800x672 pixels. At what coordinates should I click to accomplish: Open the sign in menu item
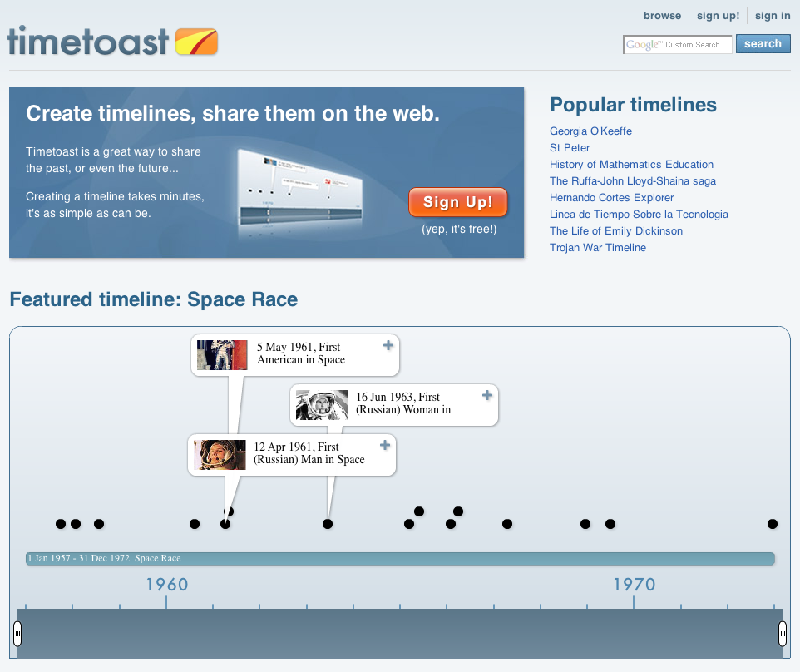pyautogui.click(x=773, y=15)
